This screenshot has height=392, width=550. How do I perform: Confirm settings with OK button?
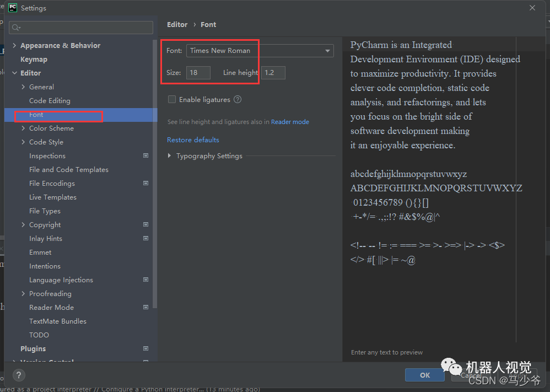(425, 375)
